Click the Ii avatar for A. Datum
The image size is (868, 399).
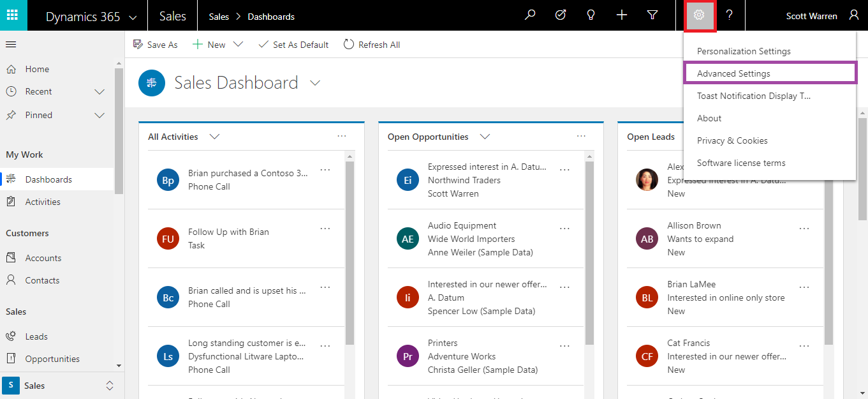pyautogui.click(x=408, y=298)
